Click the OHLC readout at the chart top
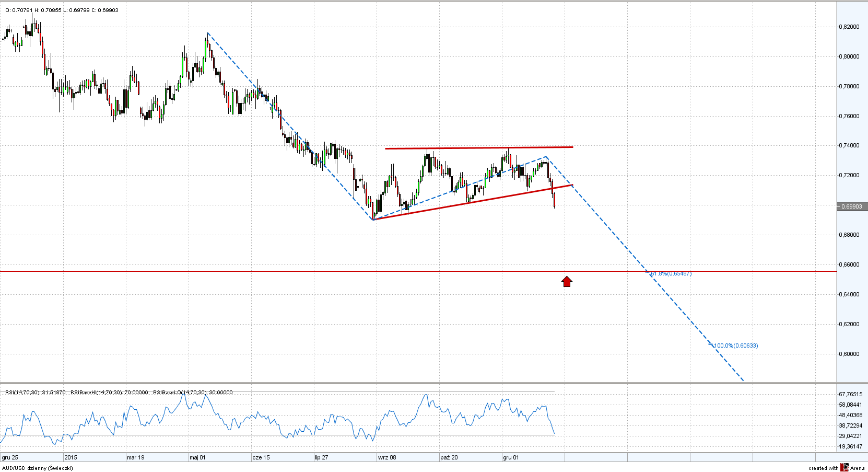The width and height of the screenshot is (868, 472). point(62,10)
